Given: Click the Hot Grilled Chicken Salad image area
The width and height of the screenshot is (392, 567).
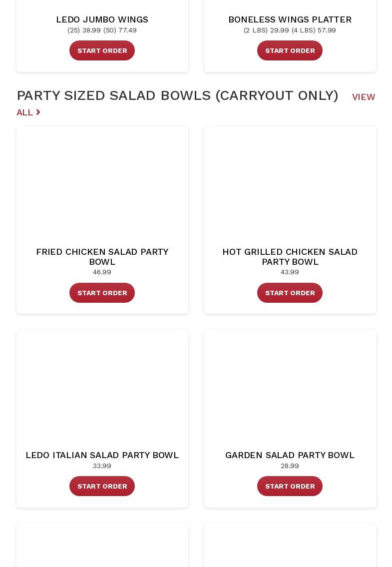Looking at the screenshot, I should tap(290, 185).
